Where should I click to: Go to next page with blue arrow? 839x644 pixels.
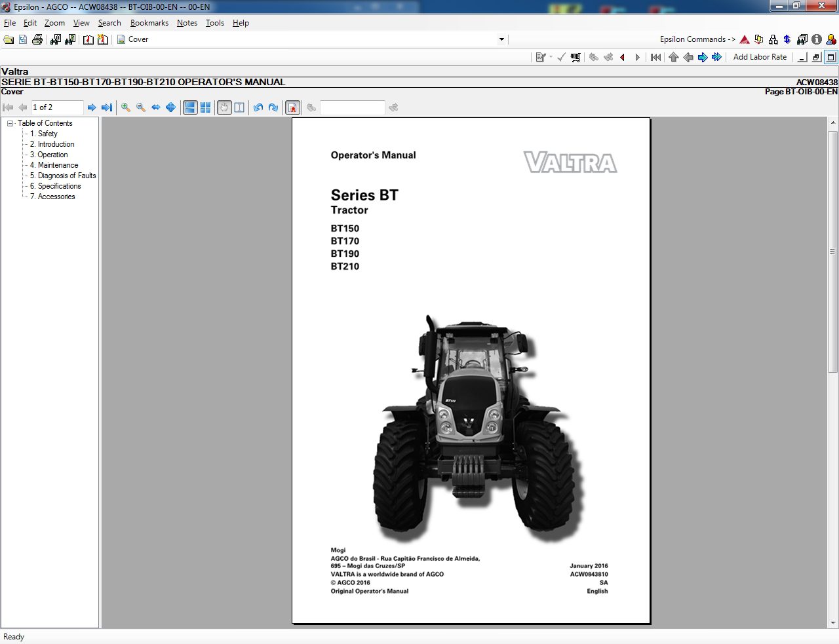[x=92, y=107]
